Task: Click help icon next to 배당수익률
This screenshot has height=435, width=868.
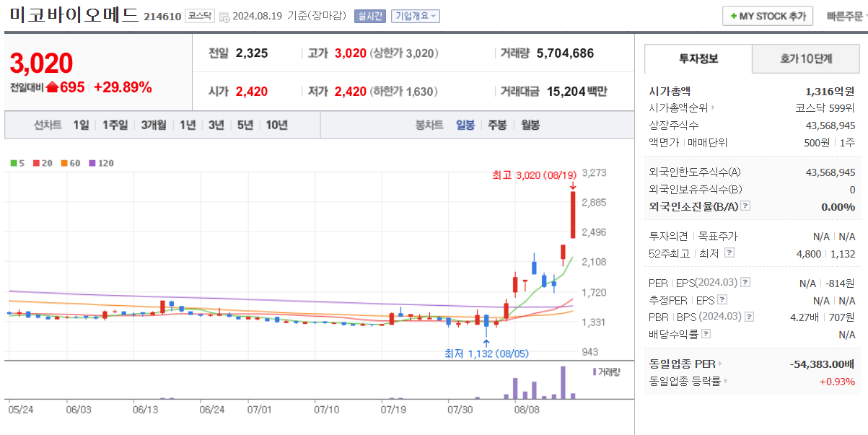Action: tap(706, 334)
